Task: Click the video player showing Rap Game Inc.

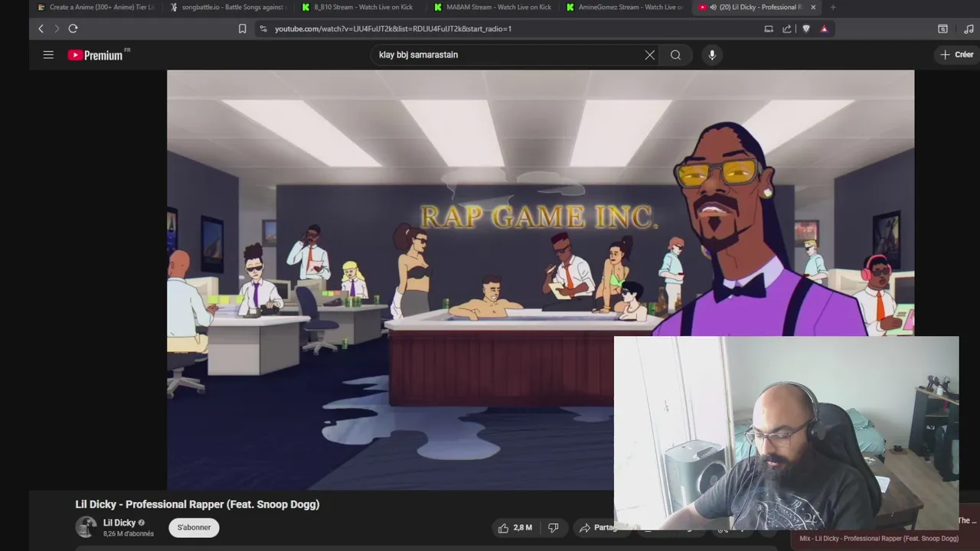Action: click(541, 279)
